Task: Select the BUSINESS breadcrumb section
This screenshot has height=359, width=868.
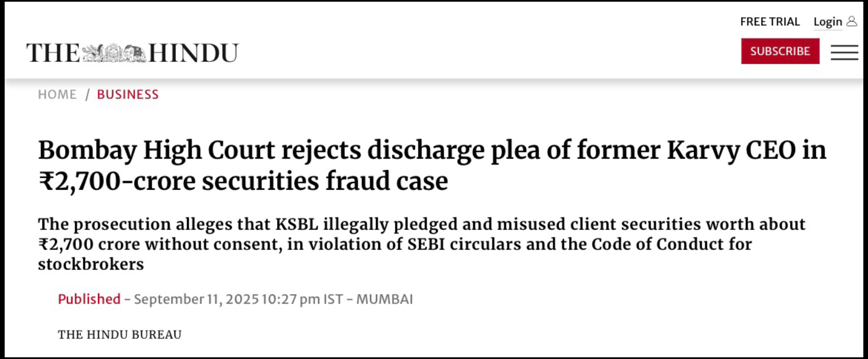Action: pos(128,94)
